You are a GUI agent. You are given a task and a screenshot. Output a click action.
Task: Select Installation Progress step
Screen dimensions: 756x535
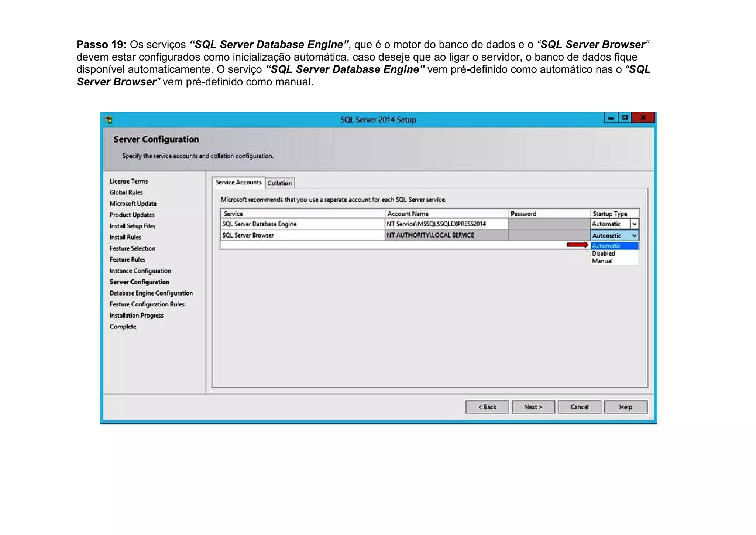point(136,316)
